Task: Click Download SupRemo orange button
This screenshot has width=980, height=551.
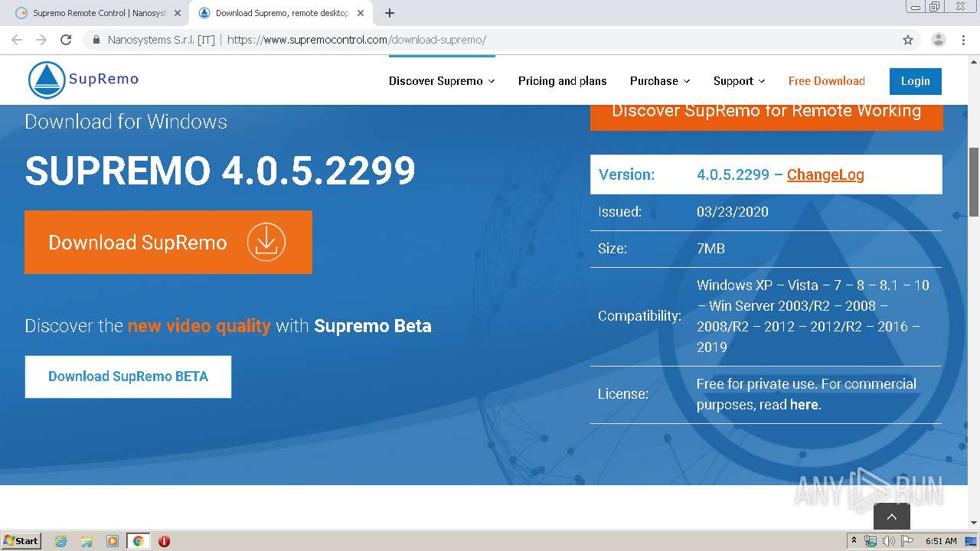Action: 168,242
